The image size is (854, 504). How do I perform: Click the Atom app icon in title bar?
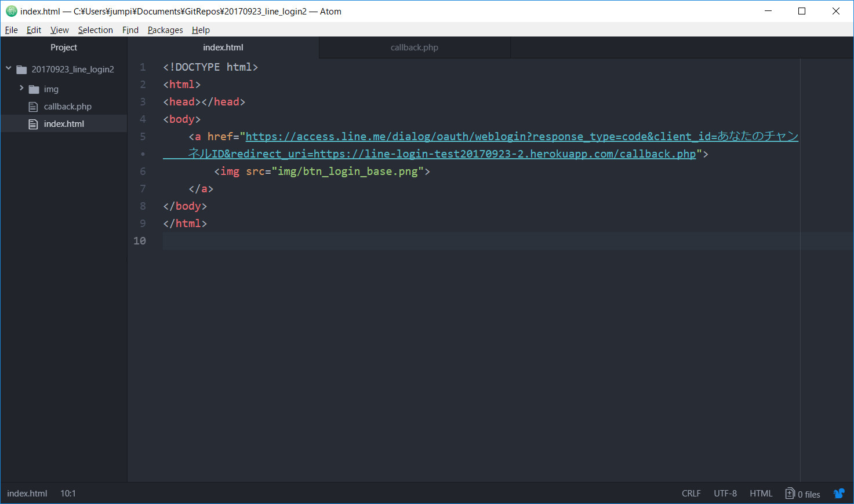(12, 11)
